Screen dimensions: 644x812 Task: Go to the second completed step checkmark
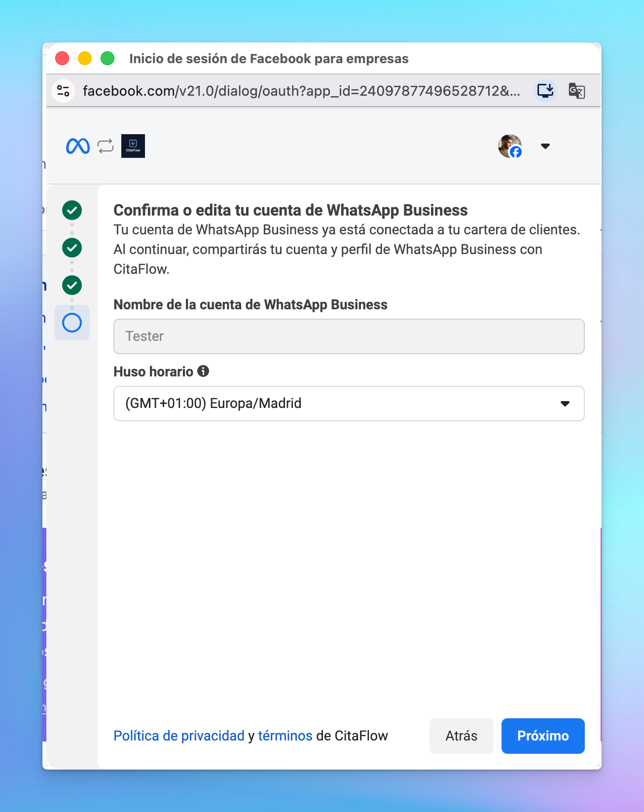[72, 248]
